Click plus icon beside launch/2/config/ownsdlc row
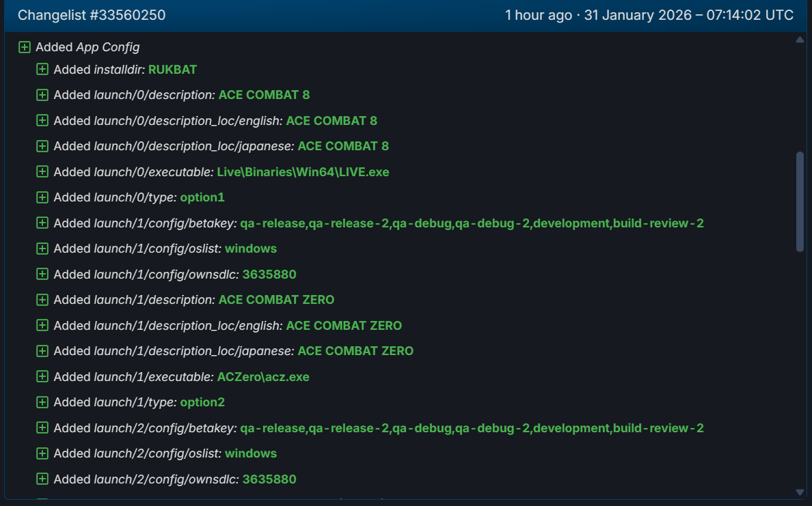Image resolution: width=812 pixels, height=506 pixels. click(42, 479)
